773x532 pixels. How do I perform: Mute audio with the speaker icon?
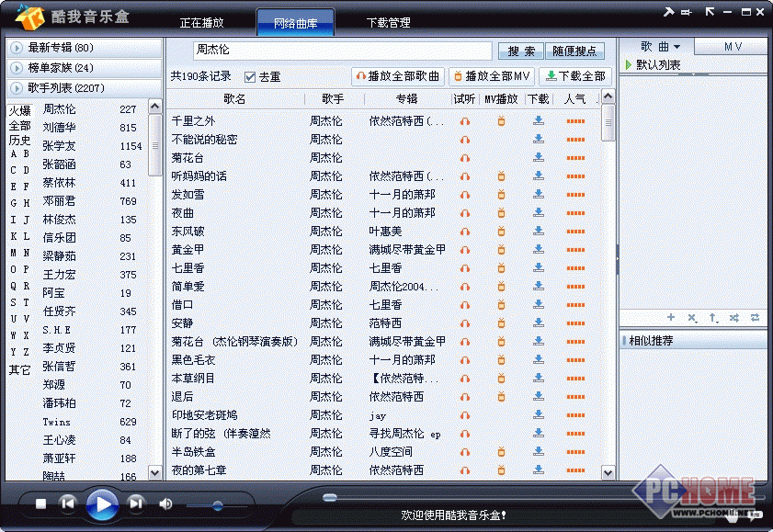pyautogui.click(x=165, y=504)
